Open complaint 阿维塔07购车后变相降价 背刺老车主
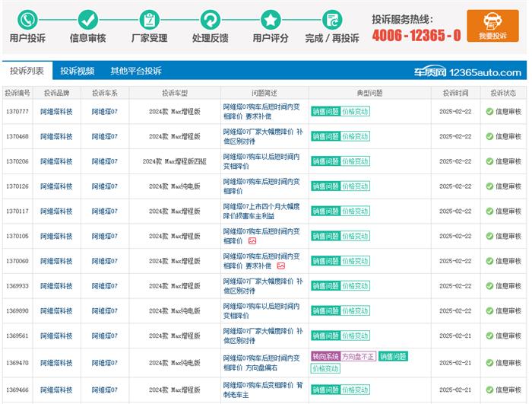Screen dimensions: 532x404 coord(263,390)
